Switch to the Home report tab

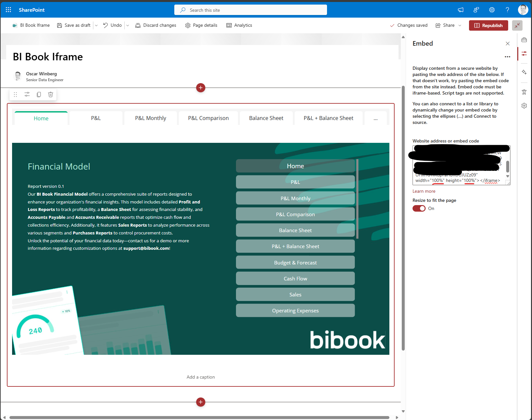pos(41,118)
